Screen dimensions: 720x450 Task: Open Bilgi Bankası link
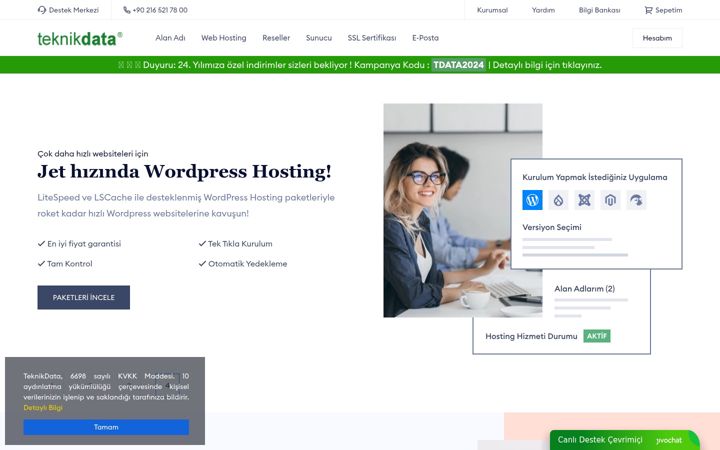(x=599, y=10)
